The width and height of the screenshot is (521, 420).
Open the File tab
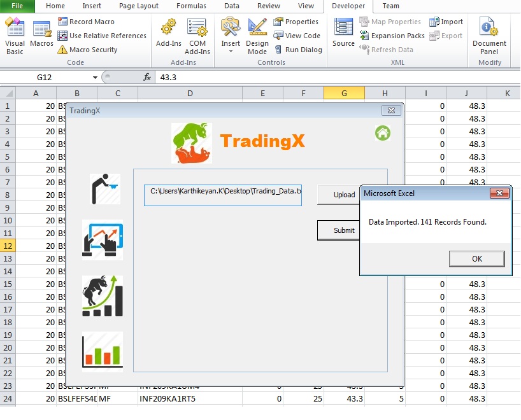pyautogui.click(x=17, y=6)
